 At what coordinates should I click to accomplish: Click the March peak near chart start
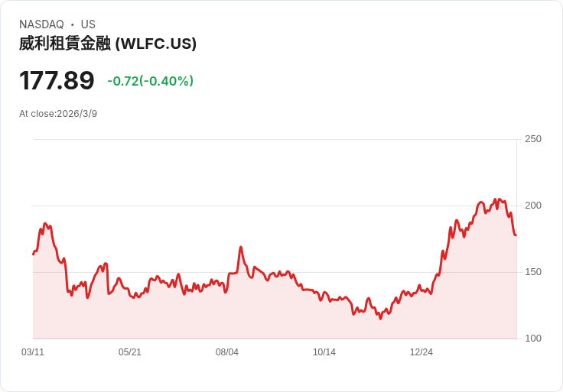click(45, 223)
